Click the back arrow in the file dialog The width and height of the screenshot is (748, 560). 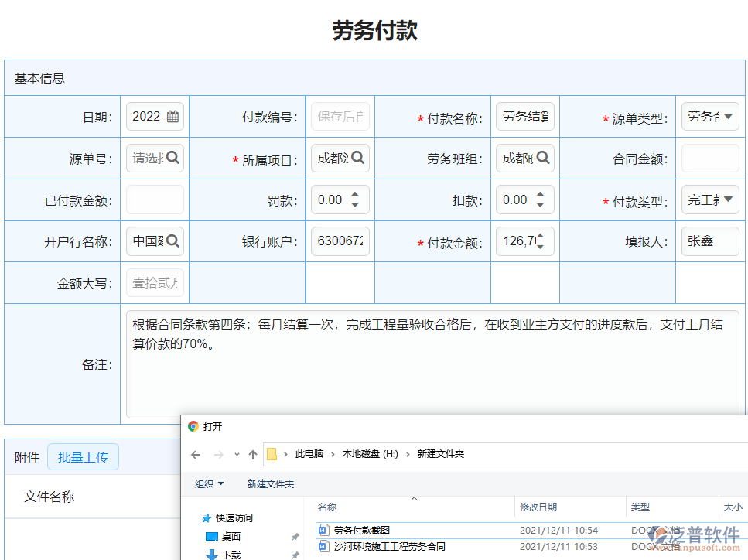point(195,454)
